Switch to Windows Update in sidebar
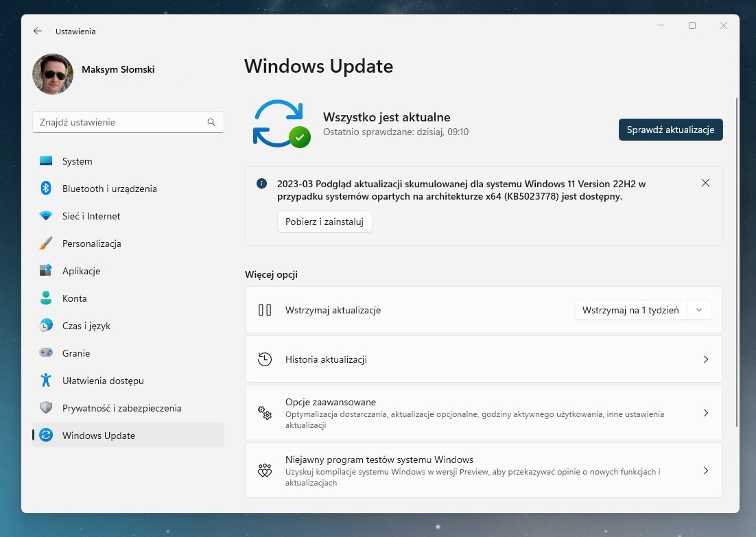The width and height of the screenshot is (756, 537). coord(98,435)
